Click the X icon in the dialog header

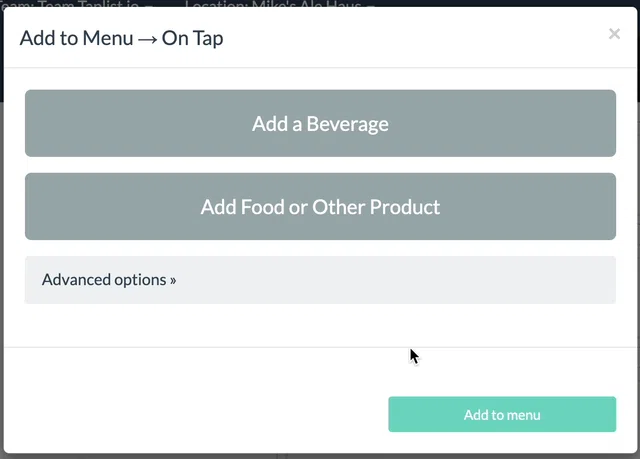(x=614, y=34)
